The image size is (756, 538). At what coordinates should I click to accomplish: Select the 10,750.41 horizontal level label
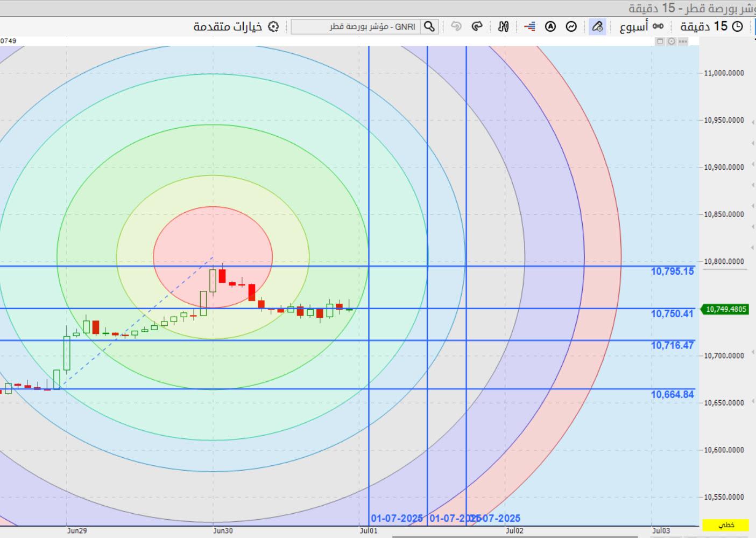(x=672, y=313)
